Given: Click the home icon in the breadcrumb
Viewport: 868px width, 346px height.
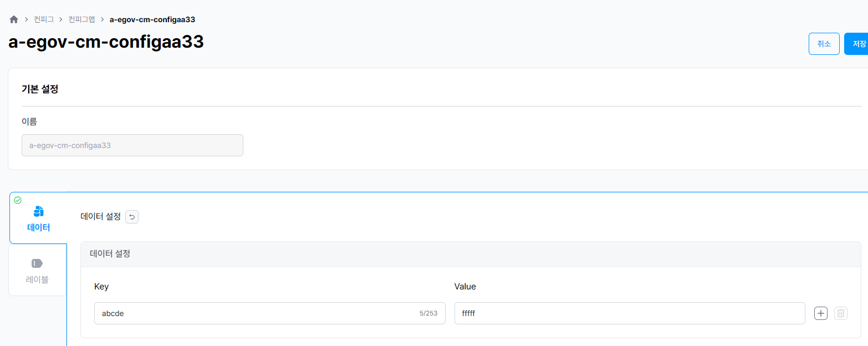Looking at the screenshot, I should (x=14, y=19).
